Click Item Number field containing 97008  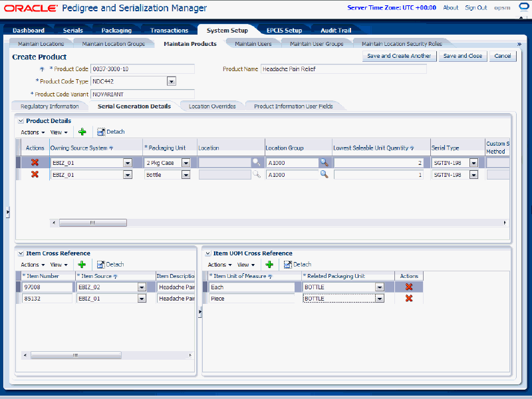[47, 287]
